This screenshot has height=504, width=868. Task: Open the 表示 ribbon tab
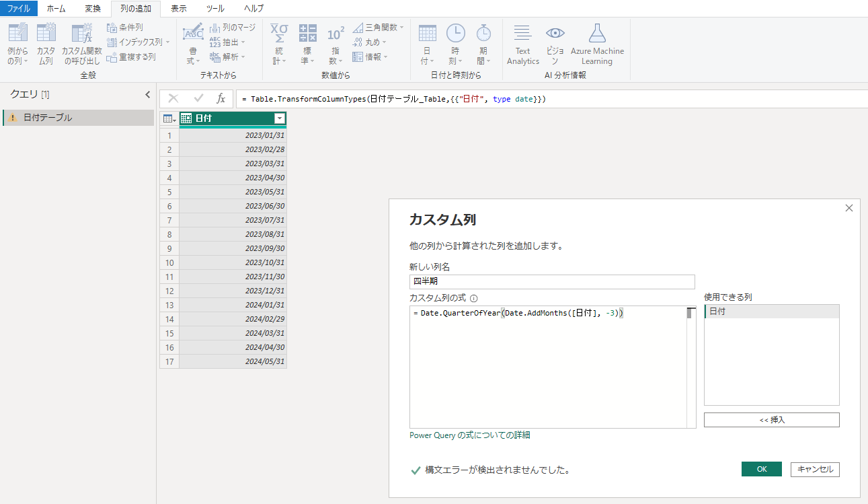coord(179,9)
